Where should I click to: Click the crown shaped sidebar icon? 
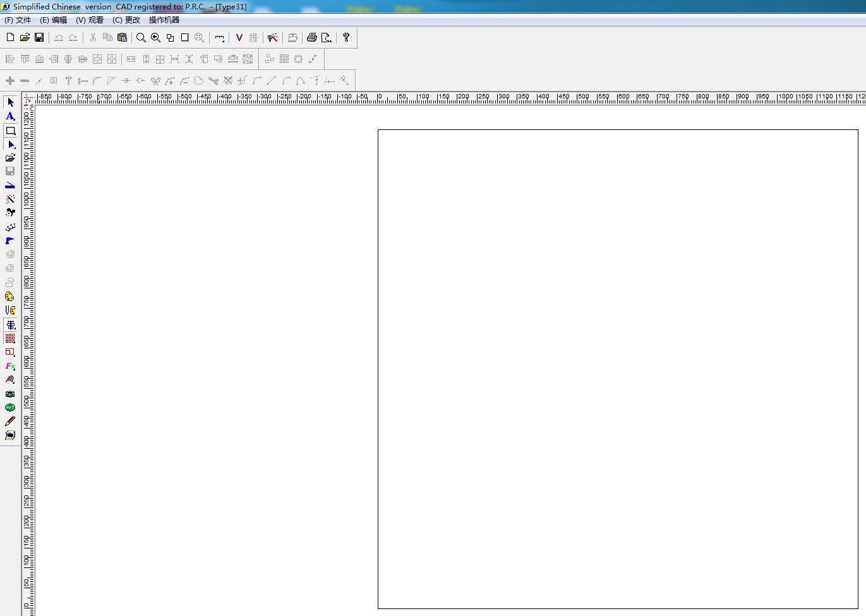10,227
